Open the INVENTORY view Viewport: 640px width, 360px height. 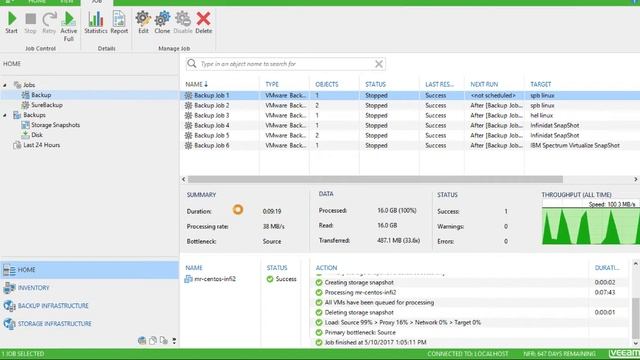89,288
